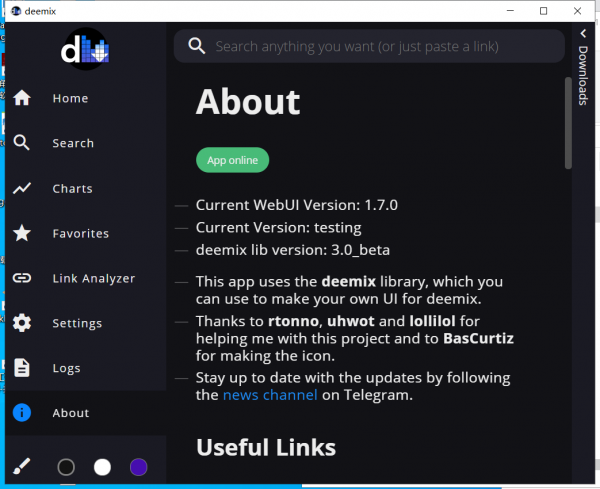Click the Useful Links heading
This screenshot has width=600, height=489.
pyautogui.click(x=266, y=447)
